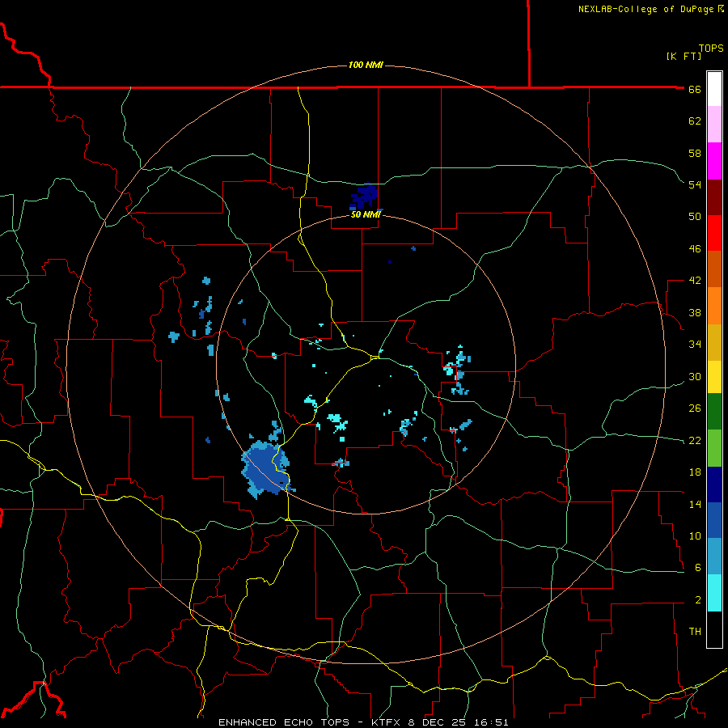Click the 'TH' threshold label
Screen dimensions: 728x728
(x=695, y=632)
